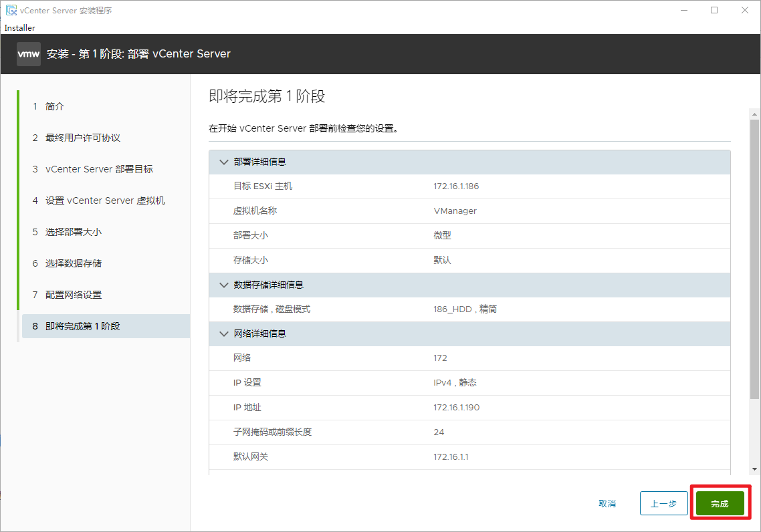The image size is (761, 532).
Task: Go to step 6 选择数据存储
Action: (74, 263)
